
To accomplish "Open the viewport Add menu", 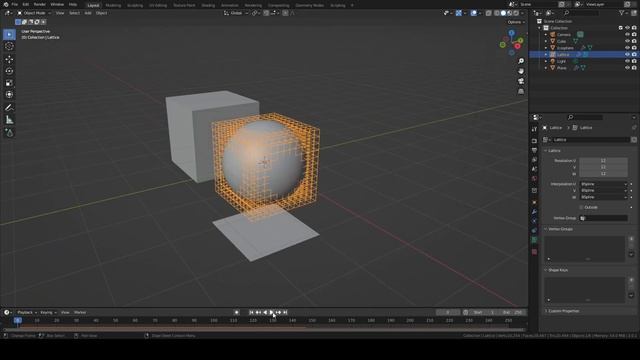I will pyautogui.click(x=88, y=13).
